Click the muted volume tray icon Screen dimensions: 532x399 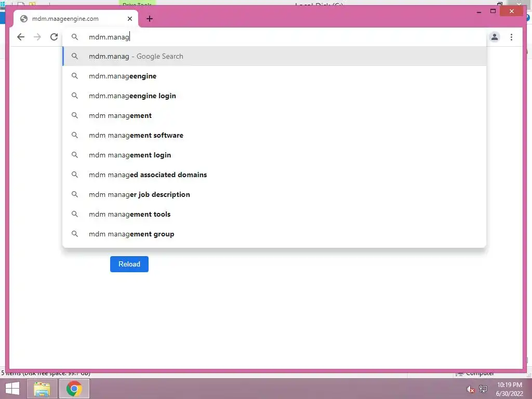pos(470,389)
